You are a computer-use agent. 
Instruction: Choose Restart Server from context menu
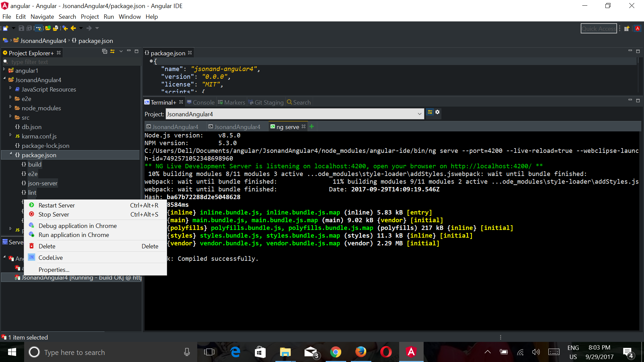coord(57,205)
